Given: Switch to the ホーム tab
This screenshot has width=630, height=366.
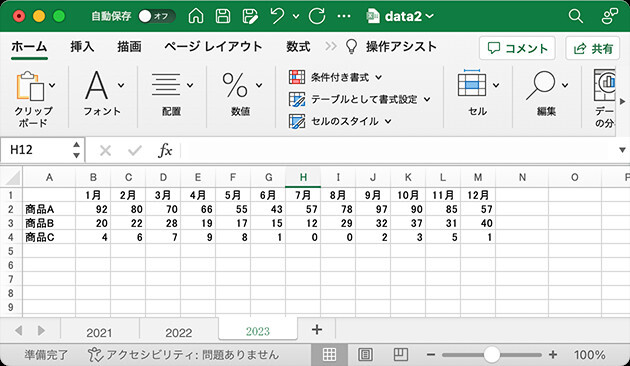Looking at the screenshot, I should (29, 47).
